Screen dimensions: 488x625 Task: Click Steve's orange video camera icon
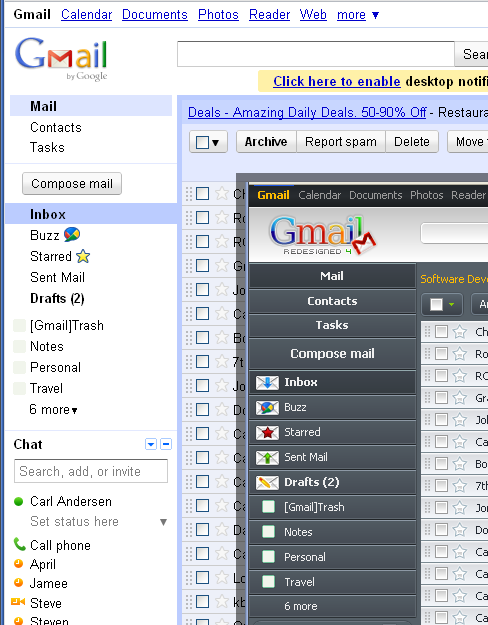pos(18,601)
